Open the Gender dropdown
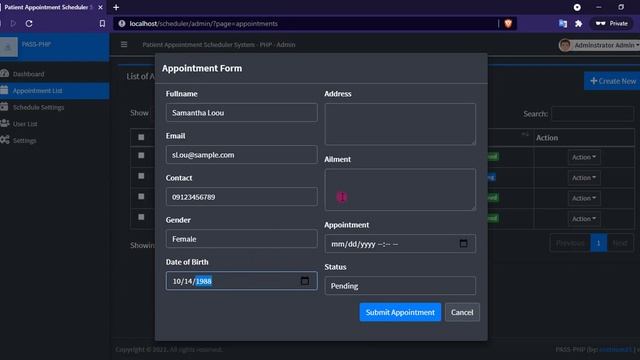 (x=241, y=239)
